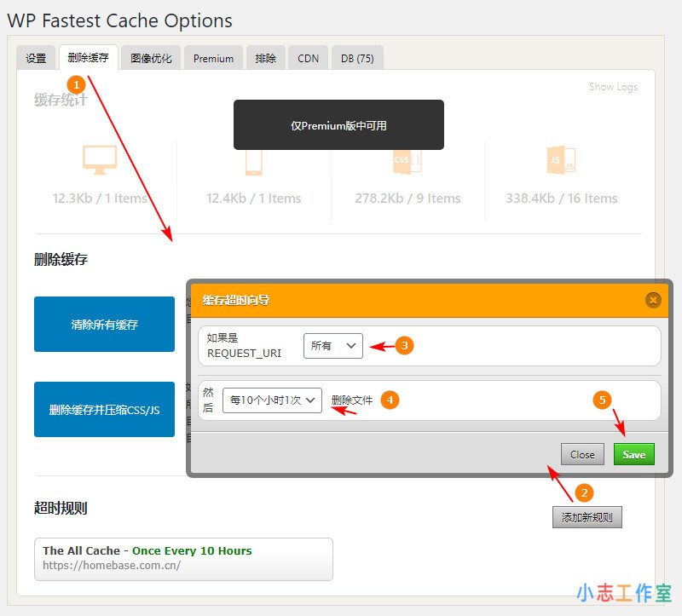Switch to the 排除 tab
Screen dimensions: 682x616
point(265,58)
